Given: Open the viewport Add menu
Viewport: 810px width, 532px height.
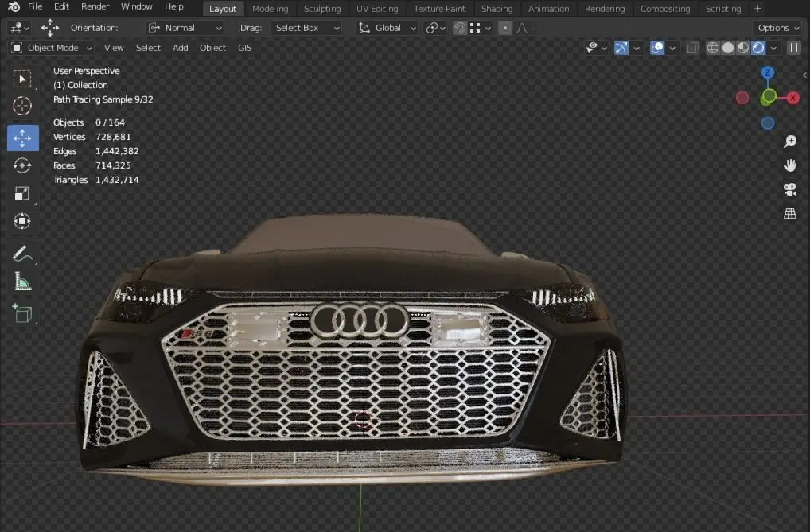Looking at the screenshot, I should click(x=181, y=48).
